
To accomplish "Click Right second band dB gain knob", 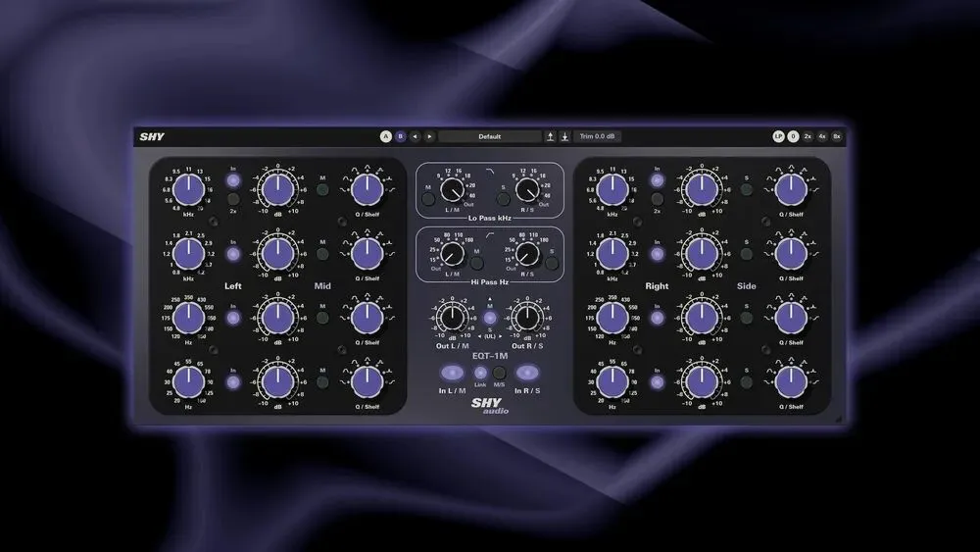I will click(x=702, y=254).
